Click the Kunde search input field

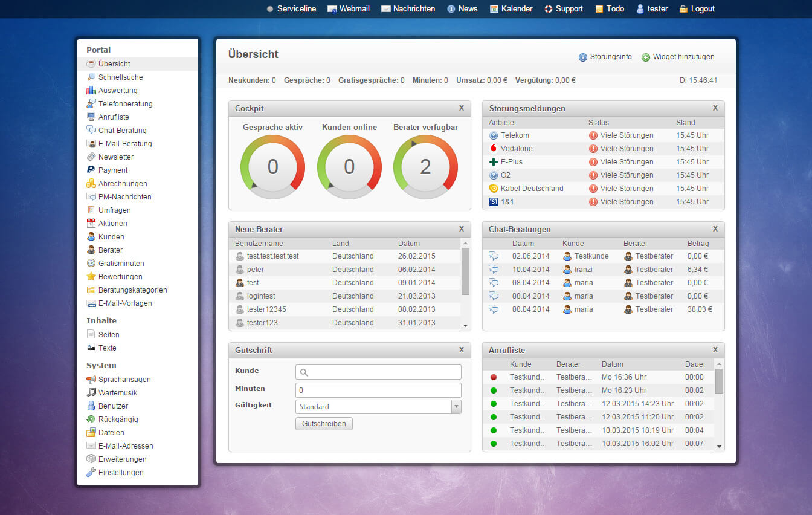[378, 372]
